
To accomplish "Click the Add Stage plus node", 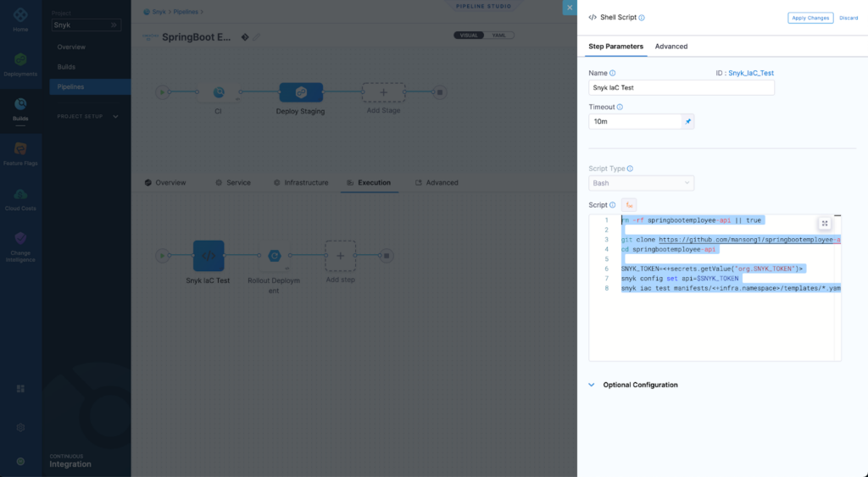I will click(x=383, y=92).
